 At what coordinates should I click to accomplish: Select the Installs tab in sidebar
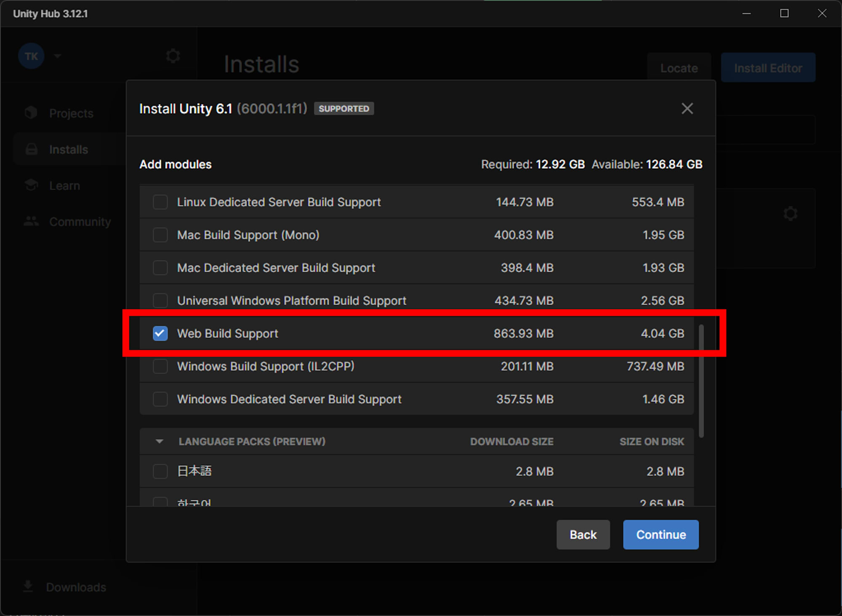[69, 149]
